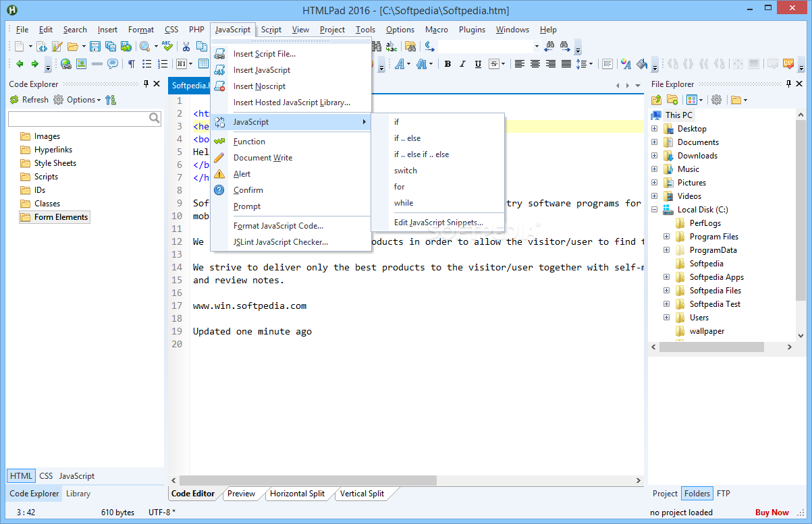This screenshot has height=524, width=812.
Task: Click the New document toolbar icon
Action: [19, 47]
